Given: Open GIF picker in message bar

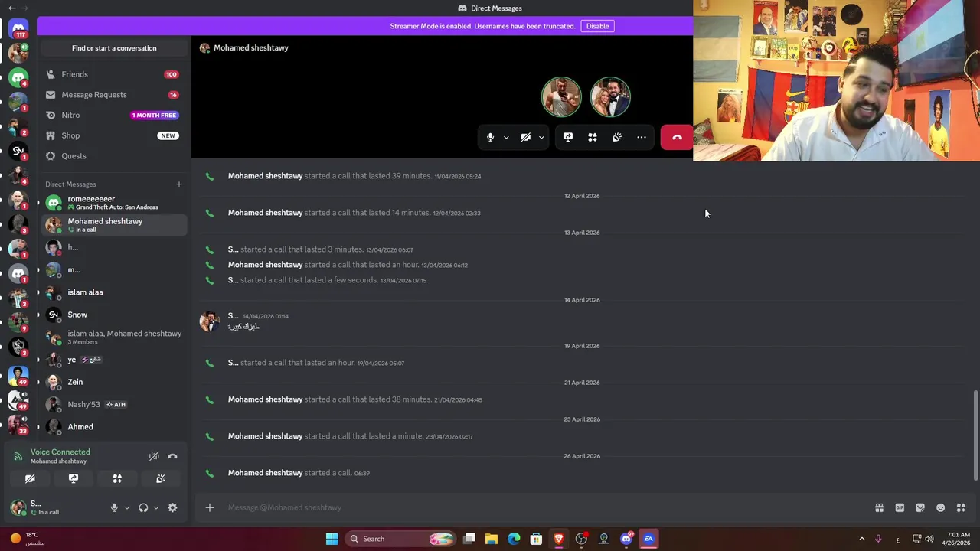Looking at the screenshot, I should click(900, 507).
